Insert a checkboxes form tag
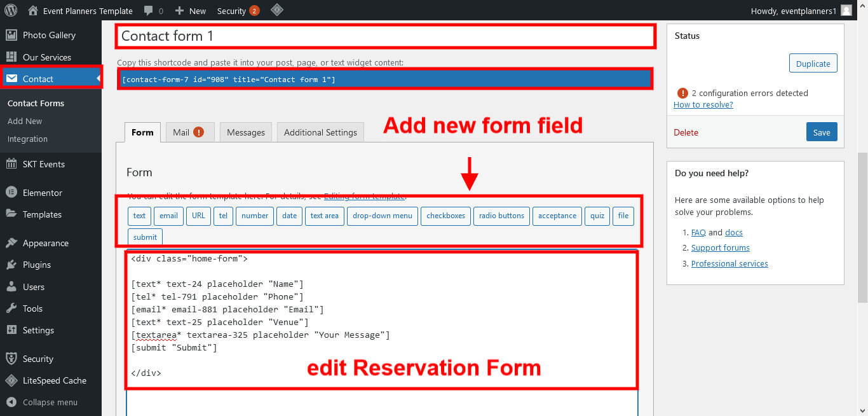Viewport: 868px width, 416px height. pyautogui.click(x=445, y=216)
